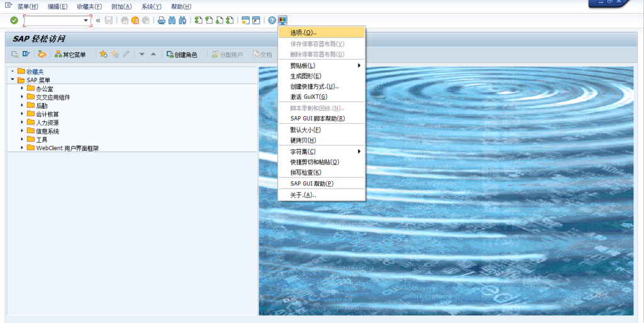Expand the 办公室 tree folder
This screenshot has width=644, height=323.
pos(22,89)
